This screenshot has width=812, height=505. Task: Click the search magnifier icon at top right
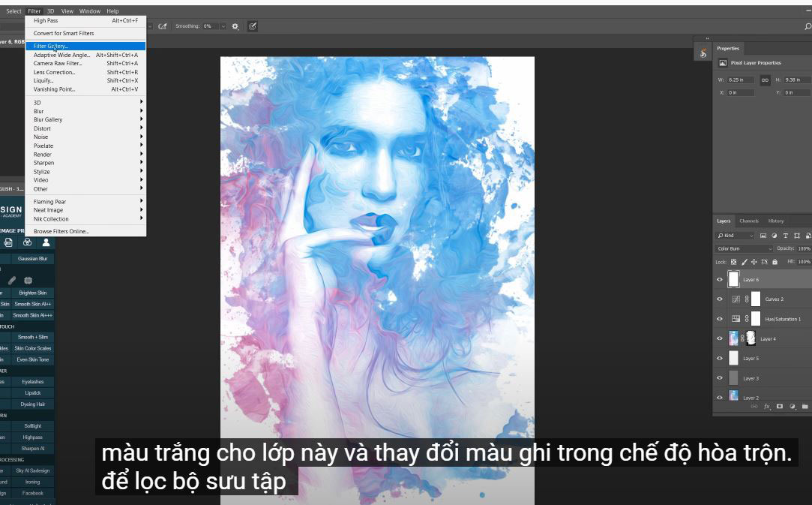point(807,26)
